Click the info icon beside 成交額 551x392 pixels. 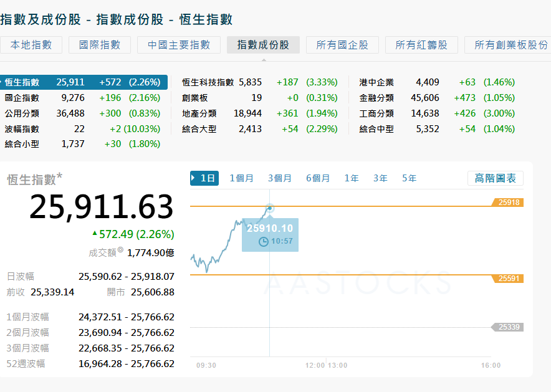coord(120,251)
